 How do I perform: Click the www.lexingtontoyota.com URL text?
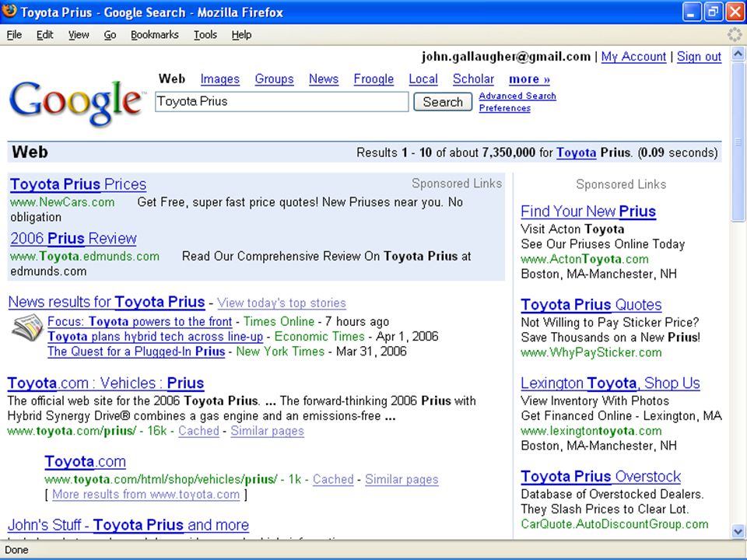point(591,431)
